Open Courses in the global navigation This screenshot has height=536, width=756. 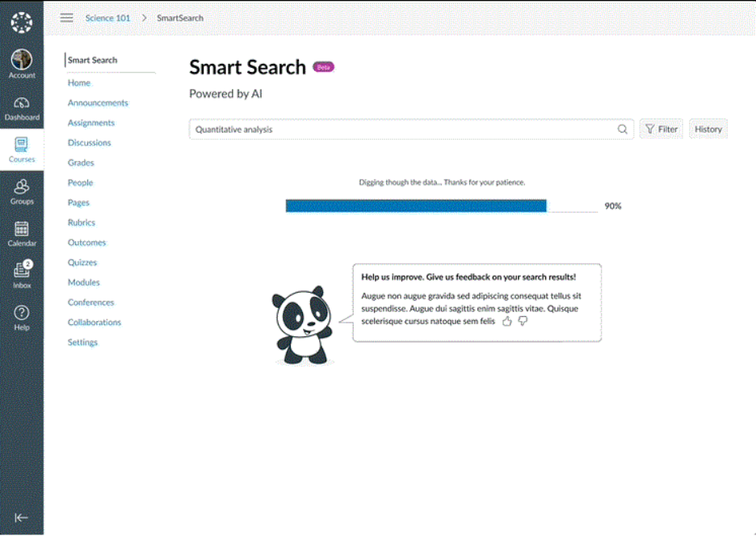22,150
